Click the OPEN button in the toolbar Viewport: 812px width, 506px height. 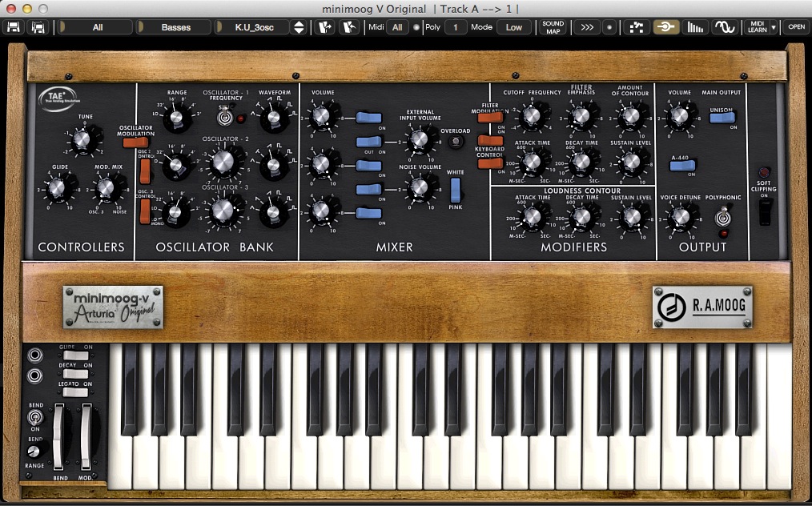pos(796,27)
